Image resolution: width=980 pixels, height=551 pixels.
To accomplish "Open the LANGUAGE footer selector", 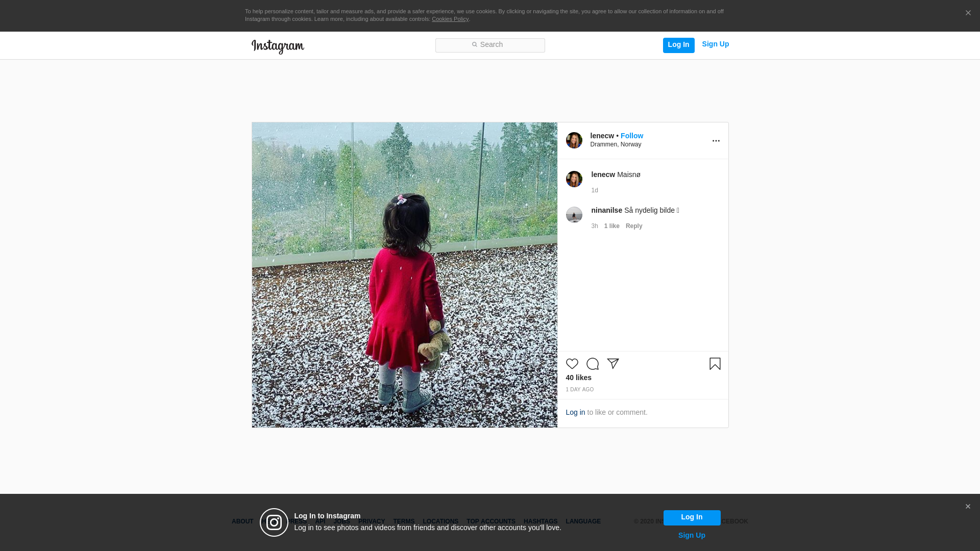I will [583, 521].
